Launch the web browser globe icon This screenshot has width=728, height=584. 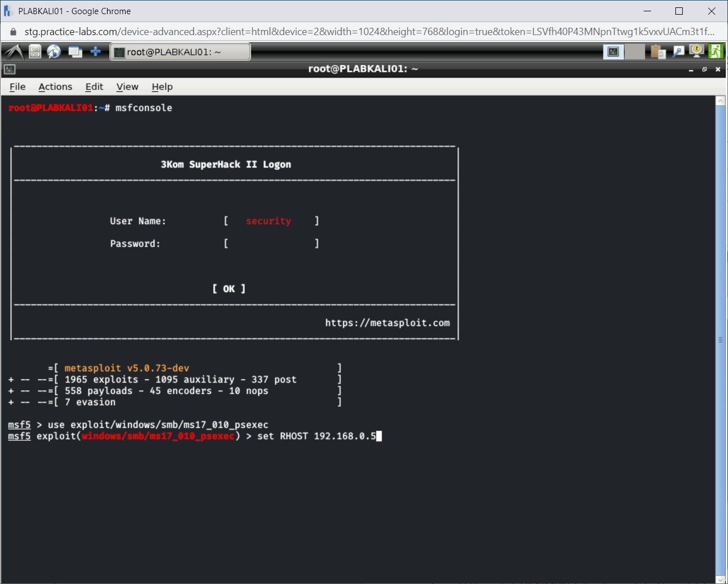(x=54, y=51)
